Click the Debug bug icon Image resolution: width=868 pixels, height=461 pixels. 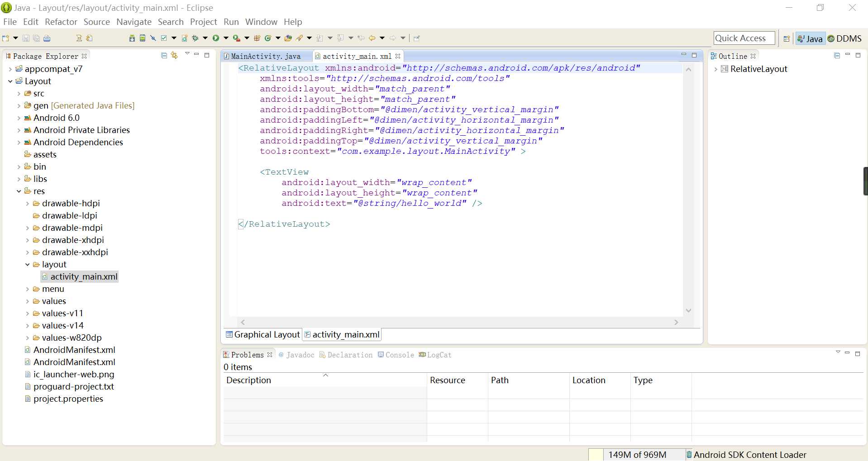coord(195,38)
